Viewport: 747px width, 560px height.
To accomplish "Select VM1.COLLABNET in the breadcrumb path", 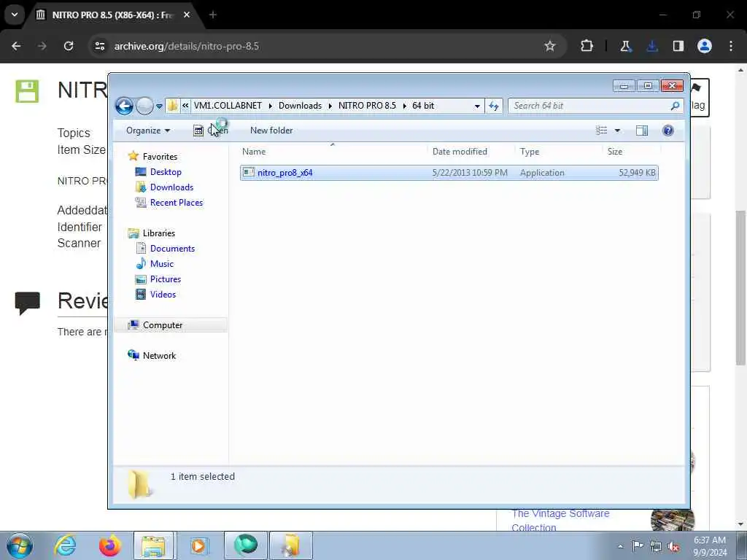I will [x=228, y=106].
